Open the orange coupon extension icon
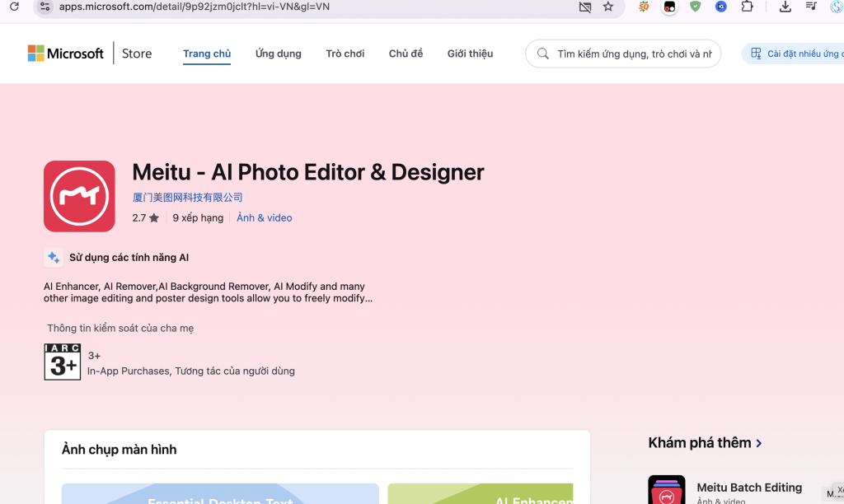Viewport: 844px width, 504px height. click(x=644, y=7)
